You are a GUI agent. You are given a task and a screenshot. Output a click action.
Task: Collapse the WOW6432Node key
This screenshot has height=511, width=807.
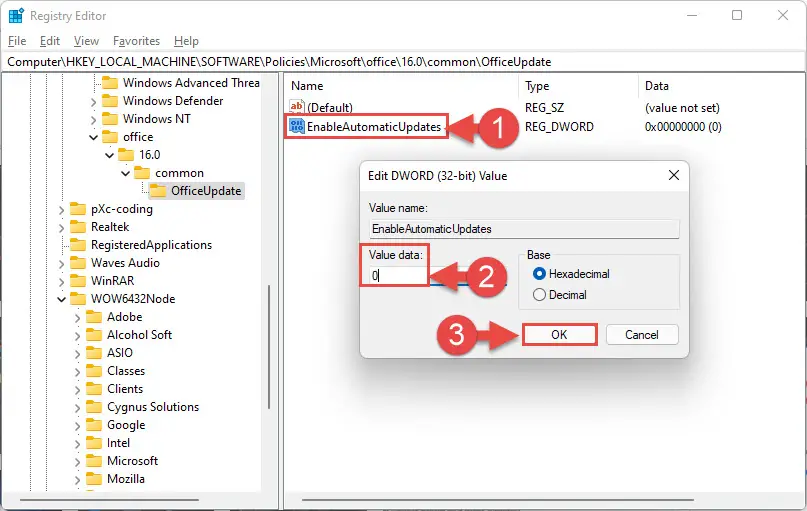coord(61,299)
